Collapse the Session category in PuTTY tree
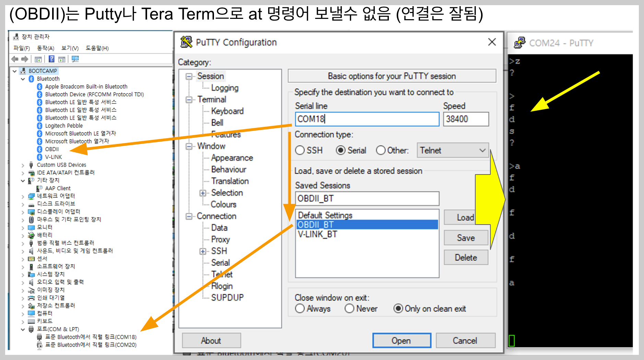The width and height of the screenshot is (644, 360). (189, 76)
